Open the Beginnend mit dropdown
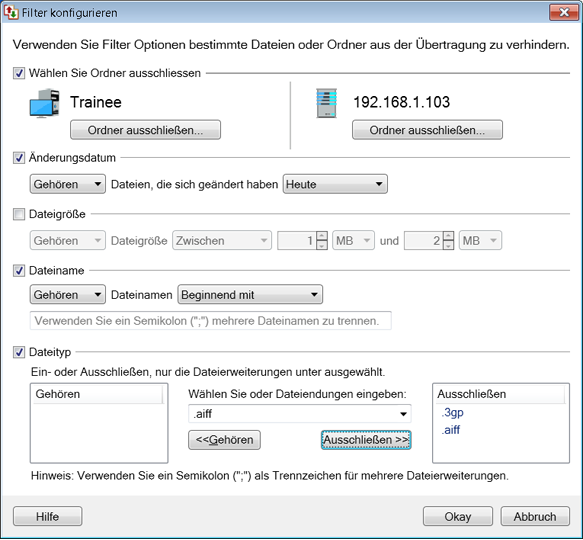Screen dimensions: 583x540 tap(250, 295)
